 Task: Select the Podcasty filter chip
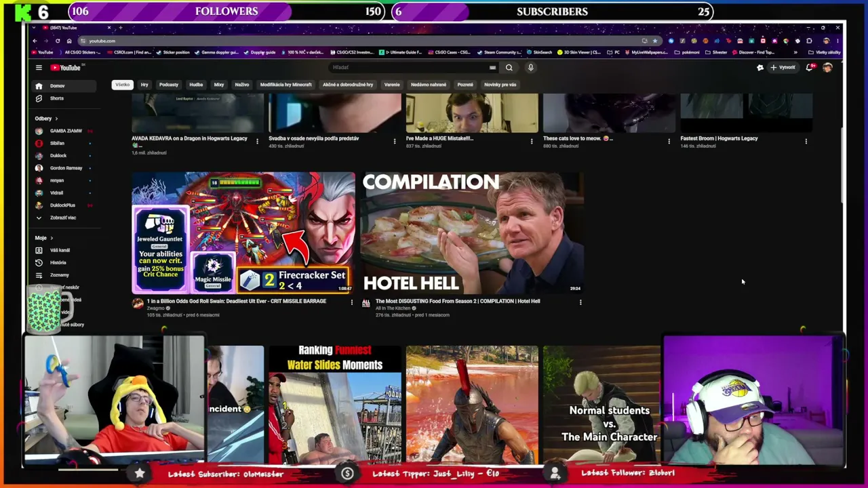169,85
